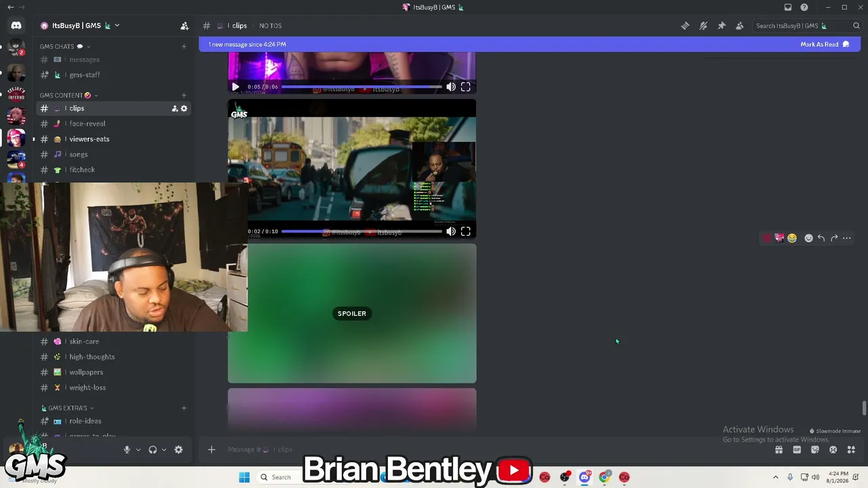Switch to the viewers-eats channel
The height and width of the screenshot is (488, 868).
pyautogui.click(x=114, y=139)
